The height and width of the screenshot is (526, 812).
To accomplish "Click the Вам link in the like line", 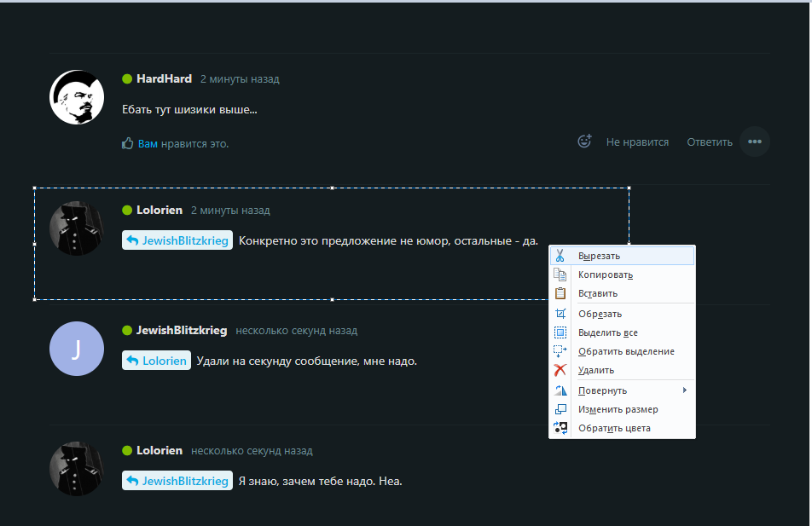I will click(148, 143).
